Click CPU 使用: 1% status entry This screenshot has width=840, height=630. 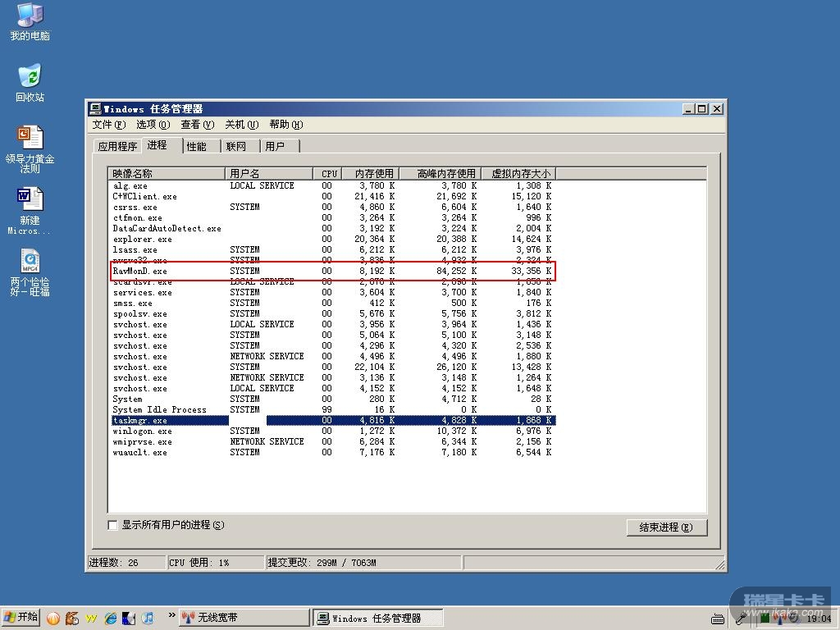216,563
